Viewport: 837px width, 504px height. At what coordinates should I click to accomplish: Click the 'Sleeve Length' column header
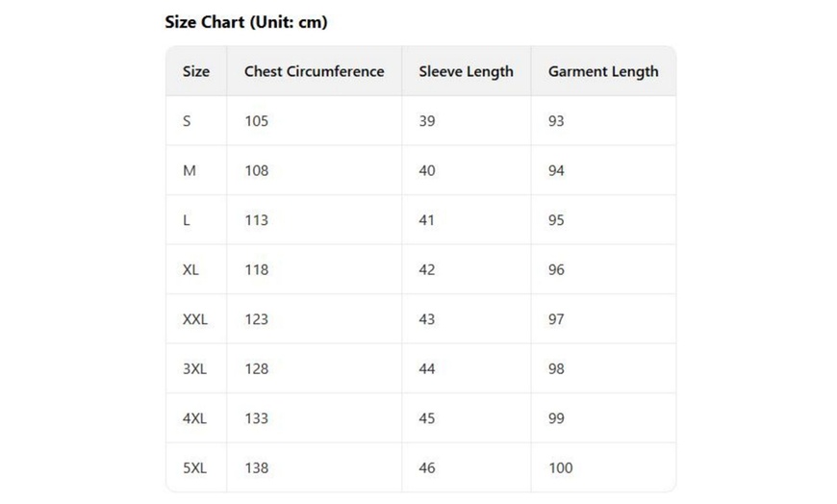click(x=466, y=71)
